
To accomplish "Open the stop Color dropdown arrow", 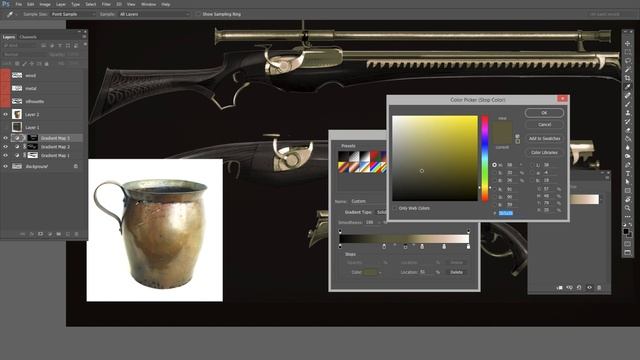I will pos(380,272).
